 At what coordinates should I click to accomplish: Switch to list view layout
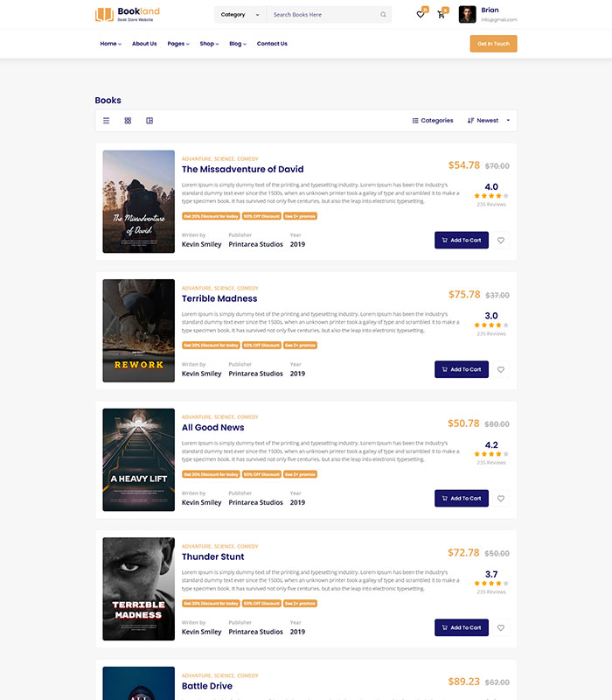106,121
